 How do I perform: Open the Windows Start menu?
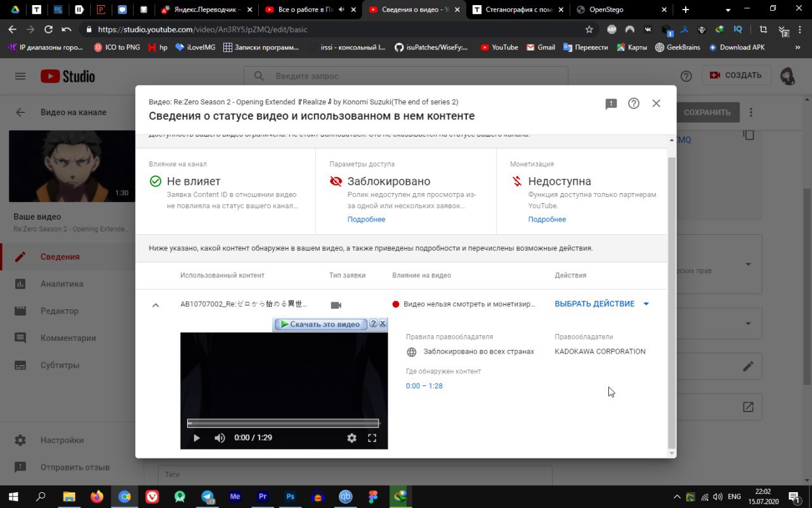point(13,497)
